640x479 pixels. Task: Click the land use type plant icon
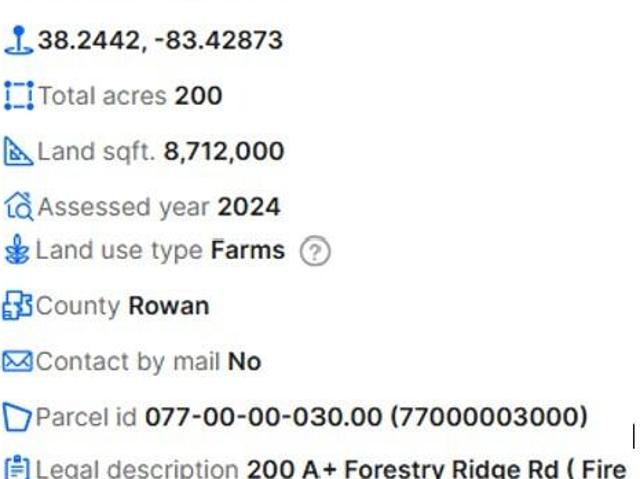(17, 250)
